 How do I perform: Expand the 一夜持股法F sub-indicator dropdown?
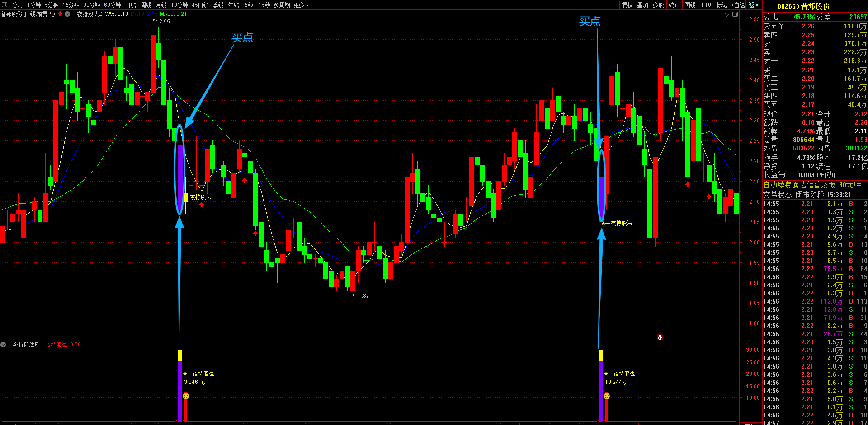(3, 345)
